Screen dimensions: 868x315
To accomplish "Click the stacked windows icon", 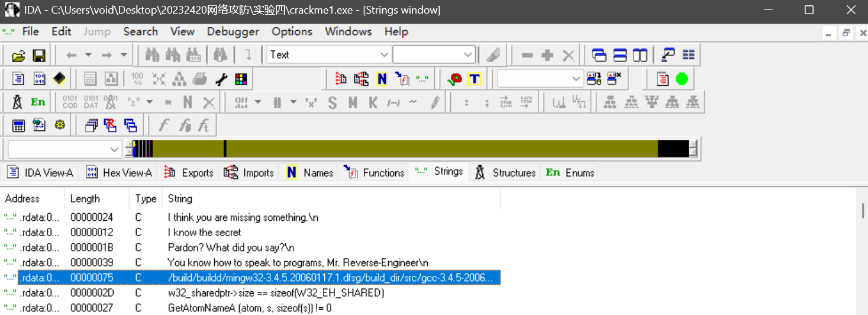I will point(91,126).
